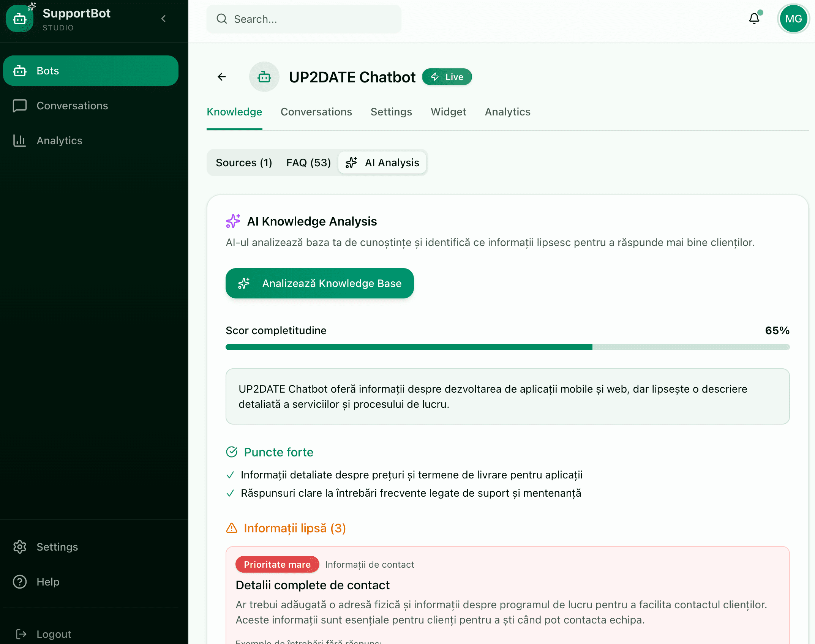The image size is (815, 644).
Task: Open notifications via the bell icon
Action: click(754, 19)
